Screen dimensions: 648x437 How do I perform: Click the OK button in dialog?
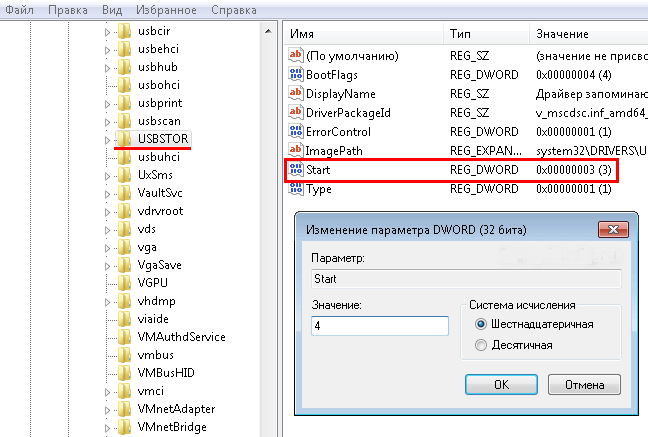[x=503, y=383]
